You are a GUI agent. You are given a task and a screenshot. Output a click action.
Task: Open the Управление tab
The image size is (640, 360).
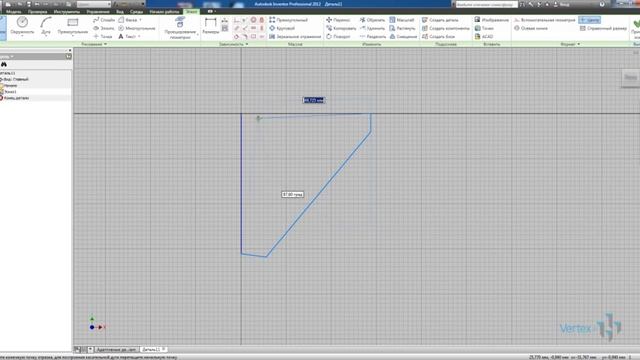(98, 11)
